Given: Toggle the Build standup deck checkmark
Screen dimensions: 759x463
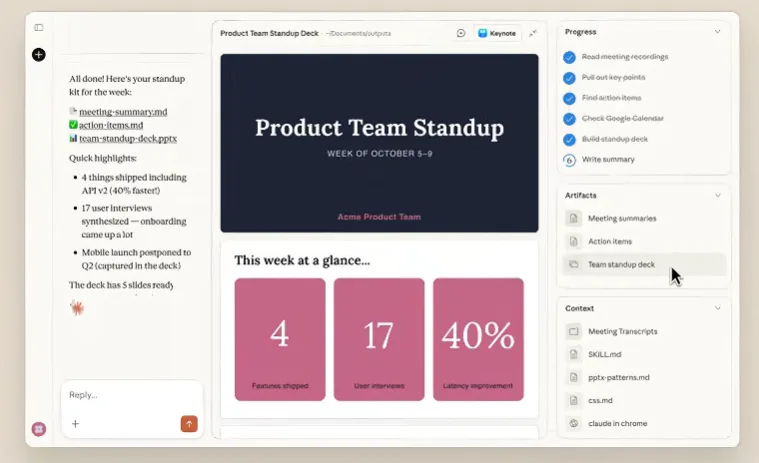Looking at the screenshot, I should click(x=570, y=139).
